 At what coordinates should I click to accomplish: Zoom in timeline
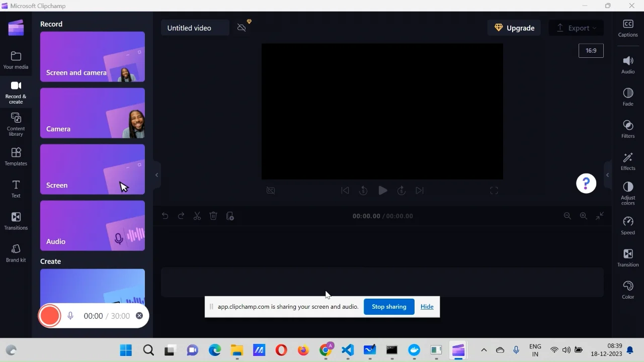pyautogui.click(x=584, y=216)
